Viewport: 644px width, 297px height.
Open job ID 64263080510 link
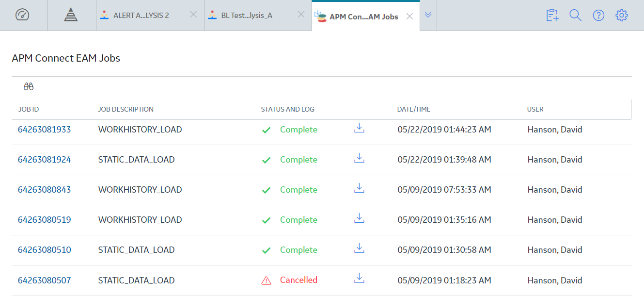tap(45, 250)
